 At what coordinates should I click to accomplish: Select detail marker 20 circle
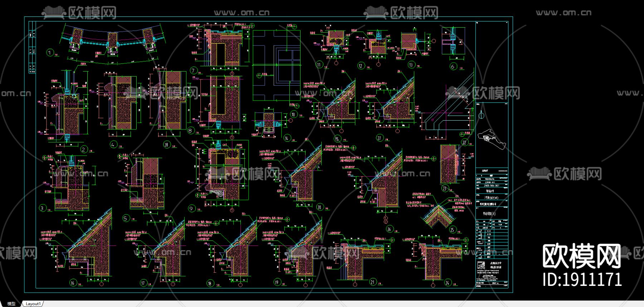319,207
